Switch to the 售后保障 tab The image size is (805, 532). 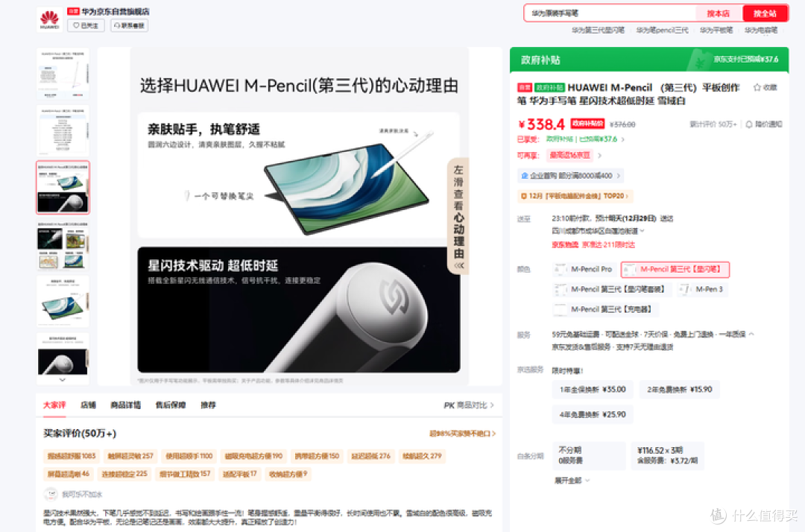171,405
